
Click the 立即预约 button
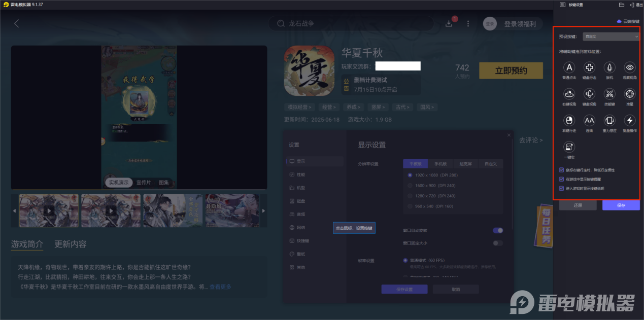tap(511, 71)
